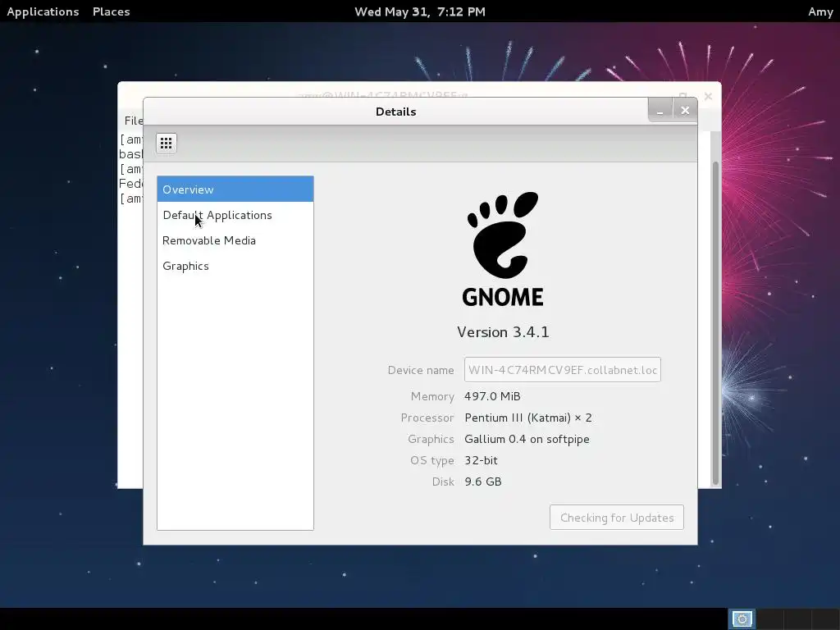The image size is (840, 630).
Task: Minimize the Details window
Action: pos(660,111)
